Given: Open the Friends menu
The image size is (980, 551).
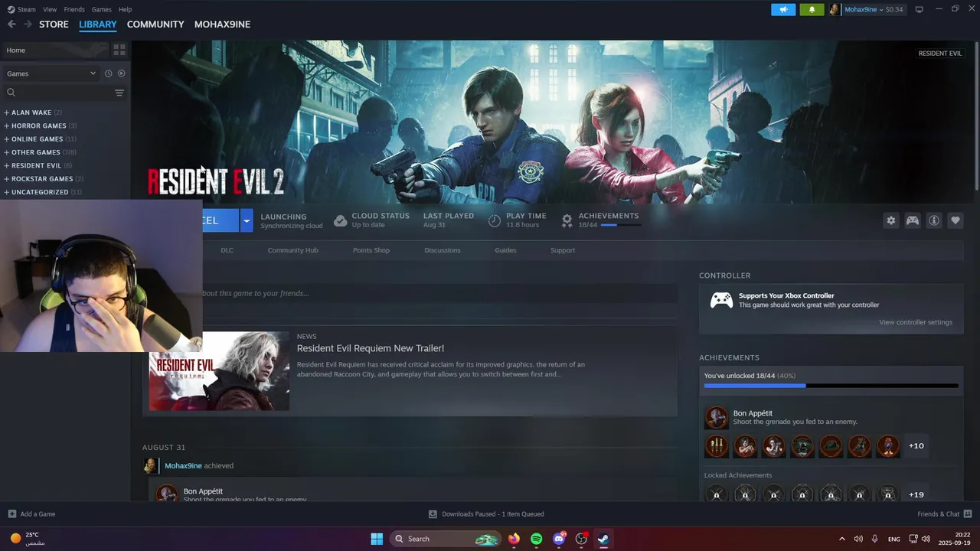Looking at the screenshot, I should pyautogui.click(x=74, y=9).
